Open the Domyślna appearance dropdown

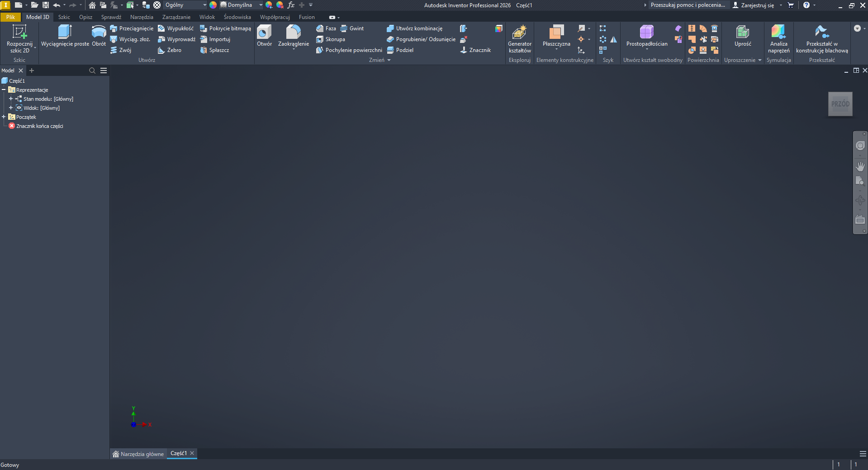[261, 5]
